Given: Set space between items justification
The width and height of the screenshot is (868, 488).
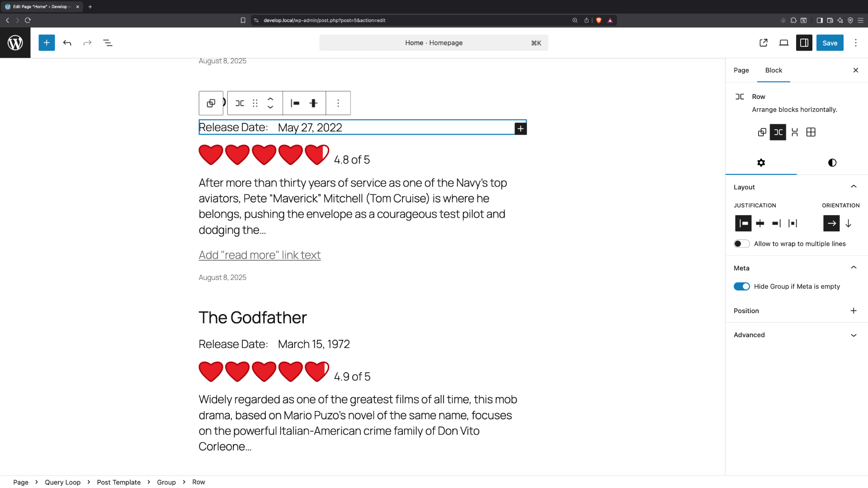Looking at the screenshot, I should pos(793,223).
